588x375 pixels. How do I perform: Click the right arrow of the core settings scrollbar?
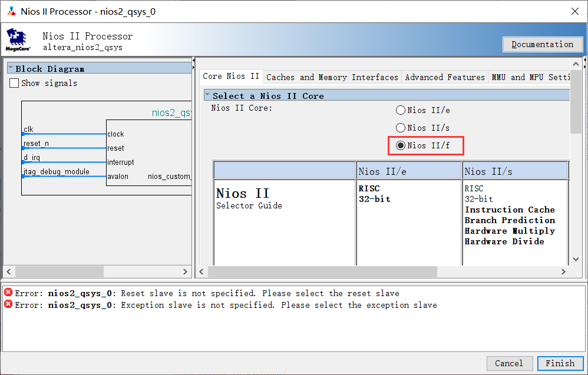coord(563,272)
